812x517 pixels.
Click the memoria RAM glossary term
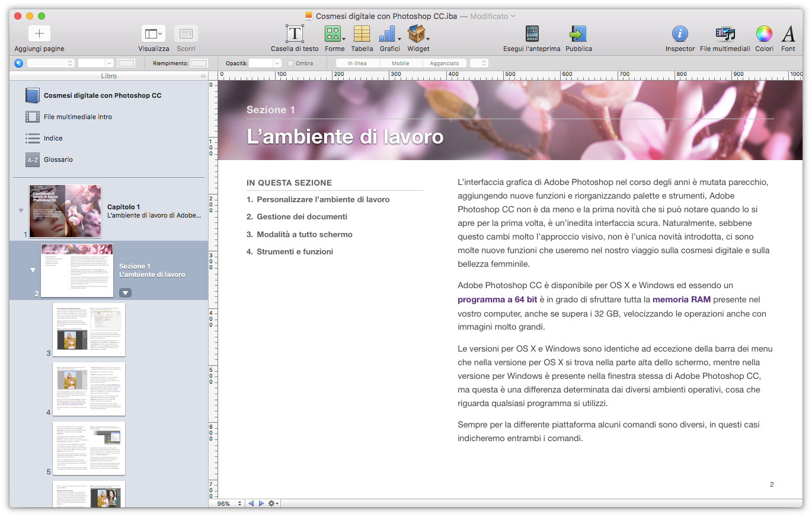(682, 300)
